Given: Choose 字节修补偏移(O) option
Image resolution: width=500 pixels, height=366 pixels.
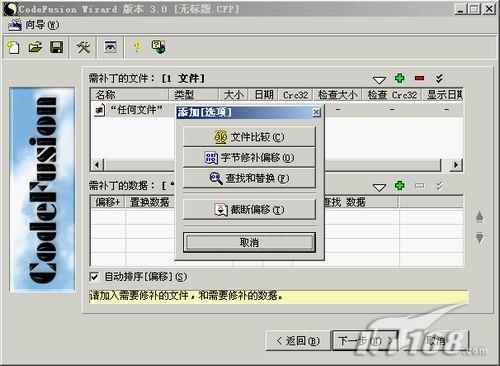Looking at the screenshot, I should point(249,157).
